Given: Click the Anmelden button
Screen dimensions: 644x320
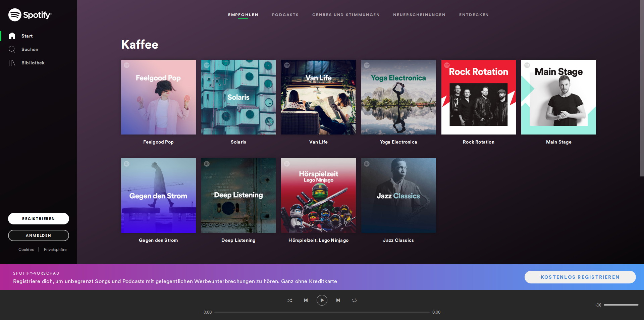Looking at the screenshot, I should coord(39,235).
